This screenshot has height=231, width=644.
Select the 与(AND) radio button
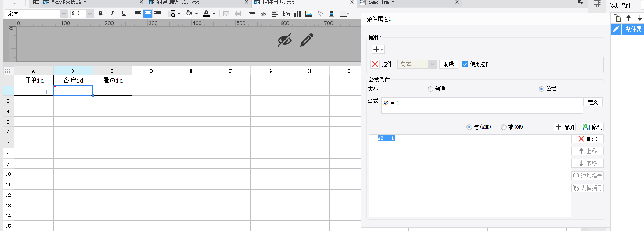469,127
